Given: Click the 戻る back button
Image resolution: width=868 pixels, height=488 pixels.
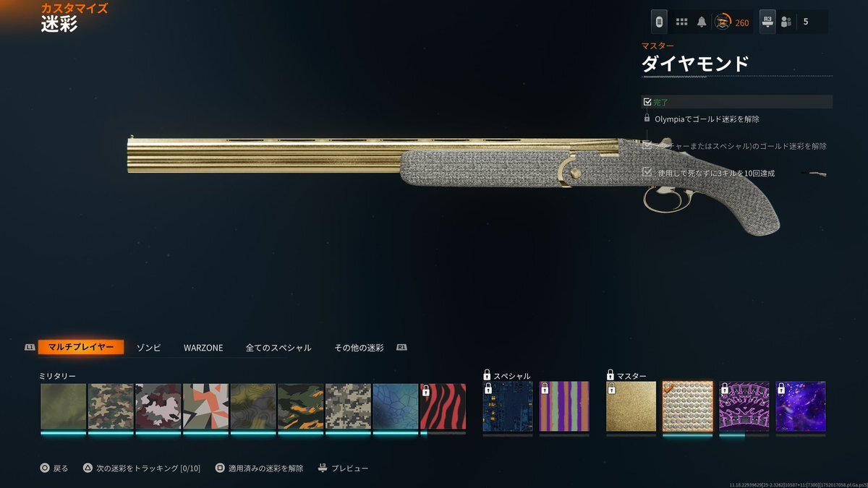Looking at the screenshot, I should click(x=54, y=468).
